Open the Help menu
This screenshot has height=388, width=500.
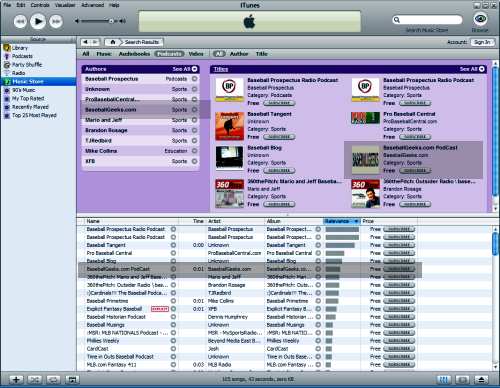pos(114,5)
